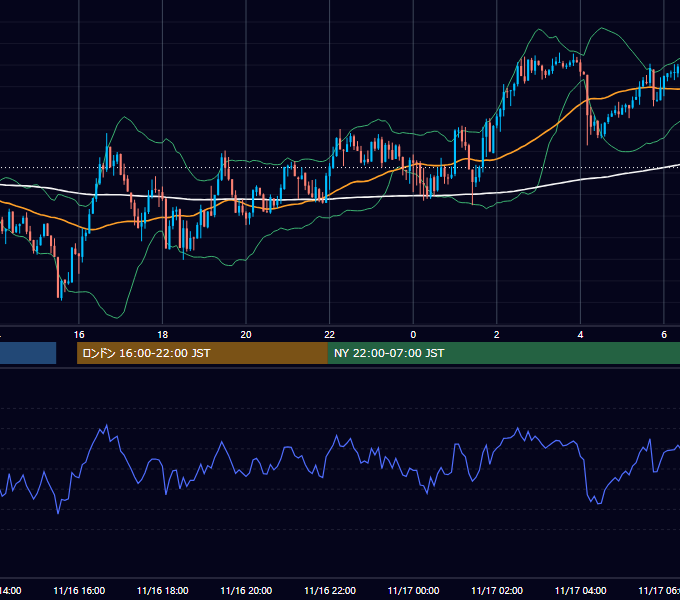Image resolution: width=680 pixels, height=600 pixels.
Task: Click the "4" hour label on price chart axis
Action: [580, 334]
